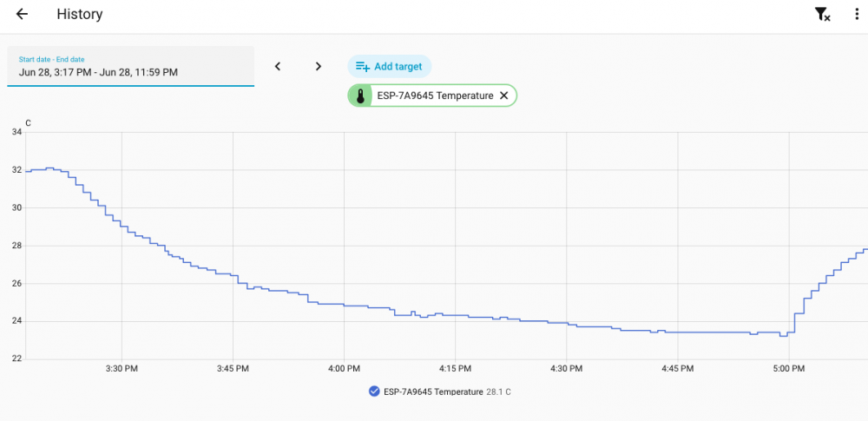Click the thermometer icon on the chip
Viewport: 868px width, 421px height.
pos(360,95)
